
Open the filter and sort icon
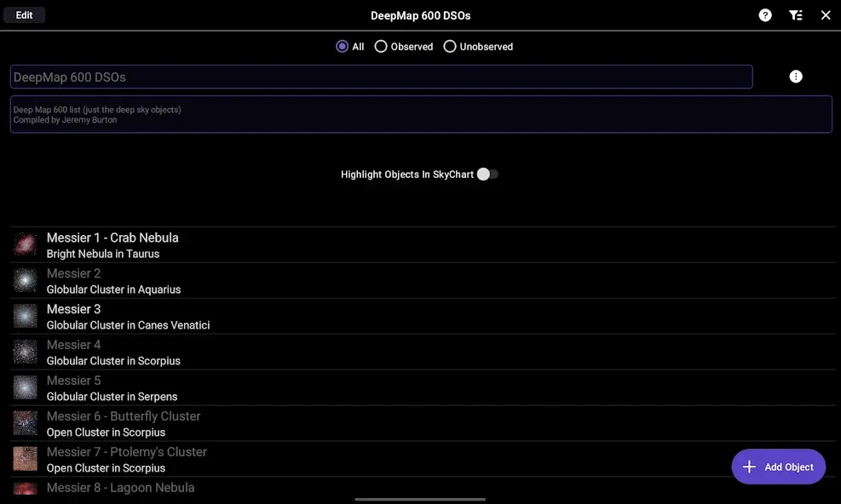795,15
